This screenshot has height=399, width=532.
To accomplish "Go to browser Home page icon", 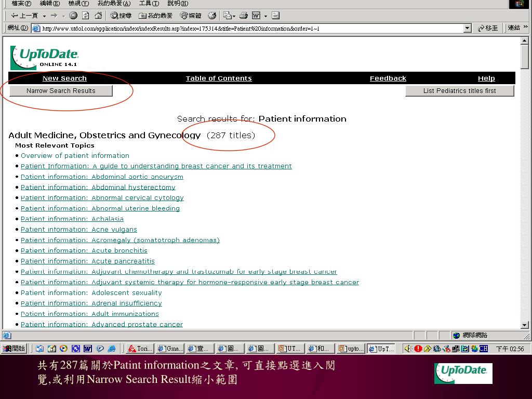I will coord(98,16).
